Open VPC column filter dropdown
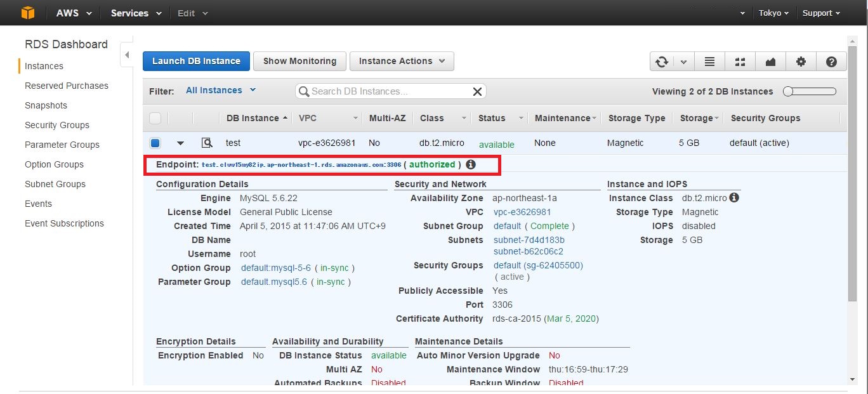This screenshot has height=394, width=868. pos(356,118)
